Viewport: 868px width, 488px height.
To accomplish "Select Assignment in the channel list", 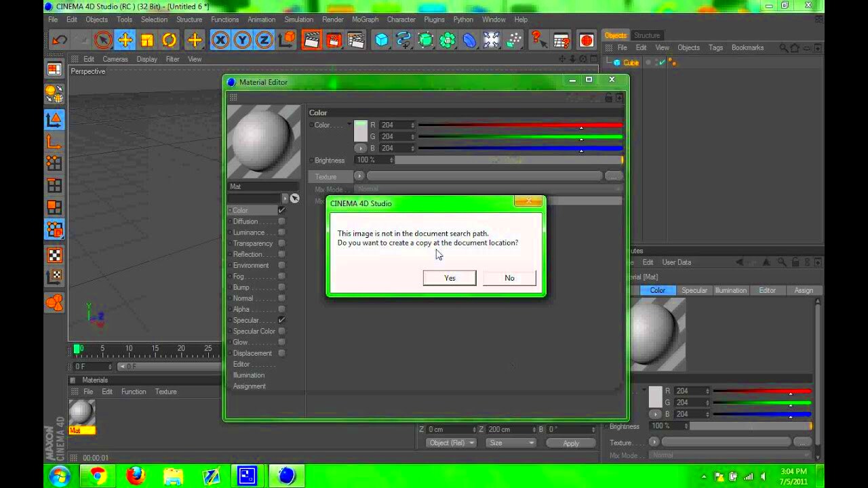I will coord(249,386).
